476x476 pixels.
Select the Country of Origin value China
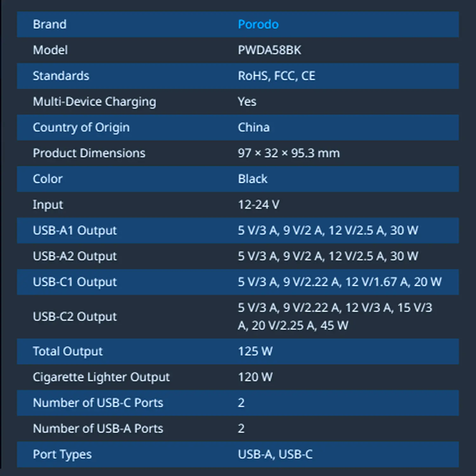coord(254,128)
